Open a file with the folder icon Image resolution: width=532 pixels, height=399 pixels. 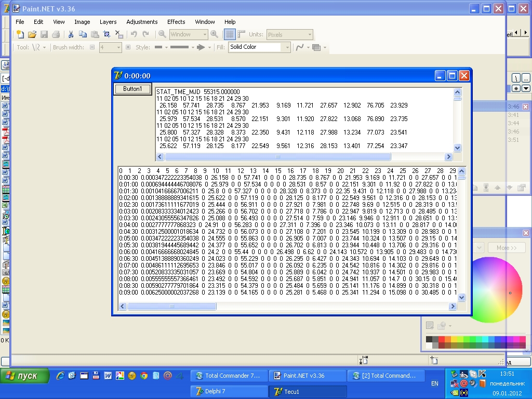click(x=32, y=34)
